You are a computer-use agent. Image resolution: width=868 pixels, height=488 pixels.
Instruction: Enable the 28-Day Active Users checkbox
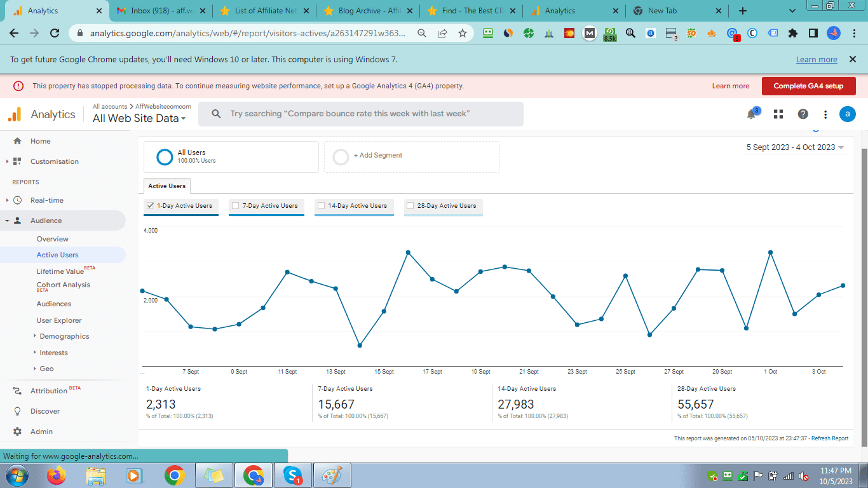tap(410, 206)
